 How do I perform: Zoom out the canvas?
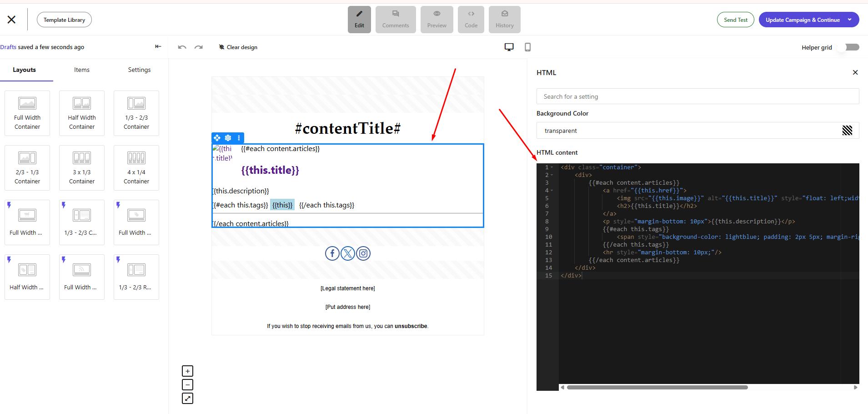[187, 385]
